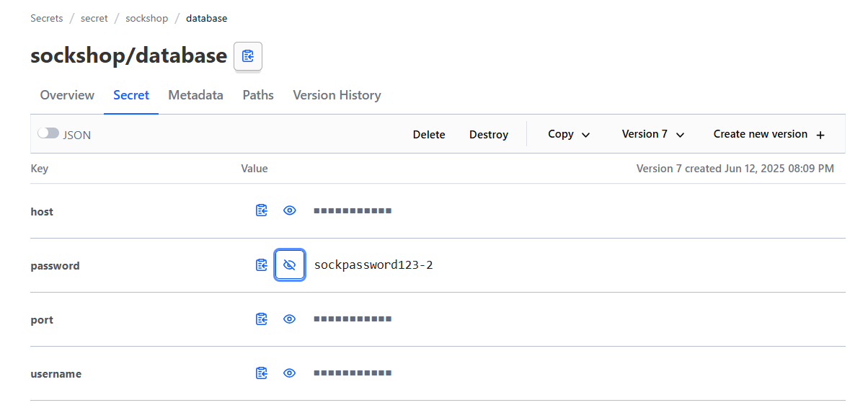Reveal the masked username value
This screenshot has height=418, width=868.
click(x=290, y=373)
